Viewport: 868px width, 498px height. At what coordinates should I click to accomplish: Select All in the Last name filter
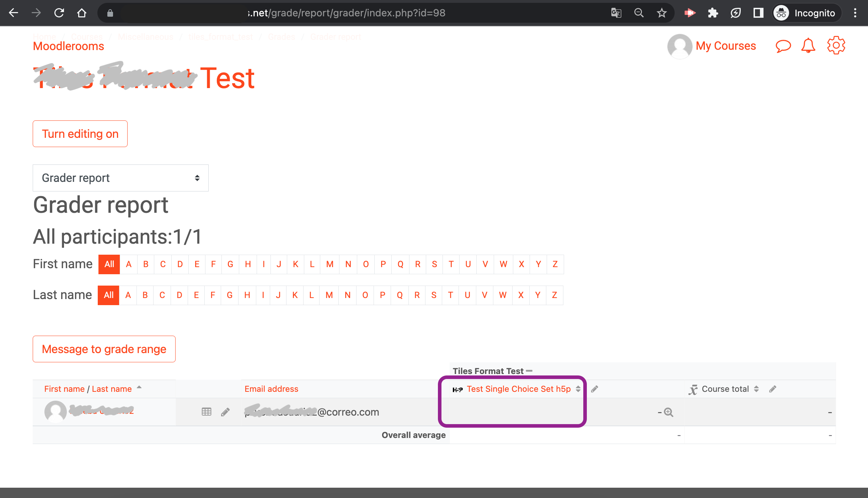(108, 295)
